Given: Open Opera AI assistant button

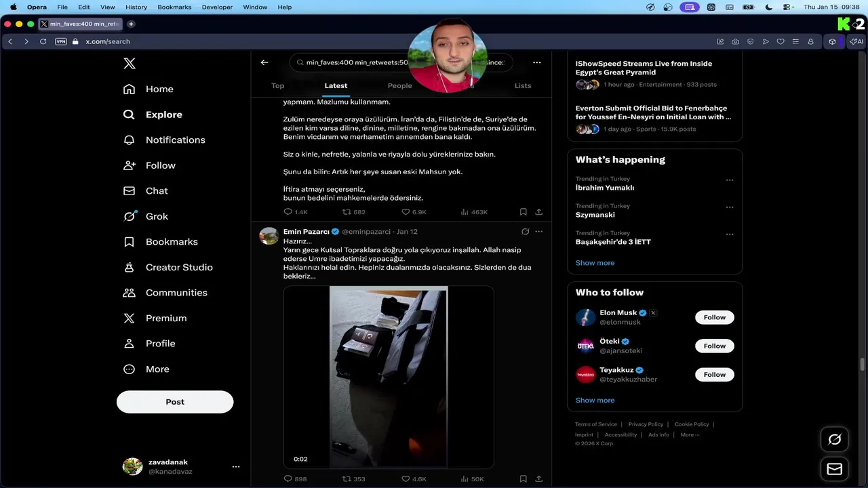Looking at the screenshot, I should tap(857, 41).
